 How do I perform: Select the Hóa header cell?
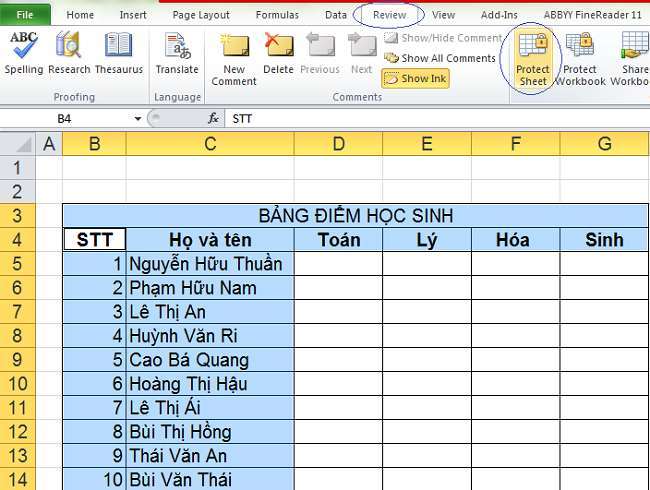point(515,240)
